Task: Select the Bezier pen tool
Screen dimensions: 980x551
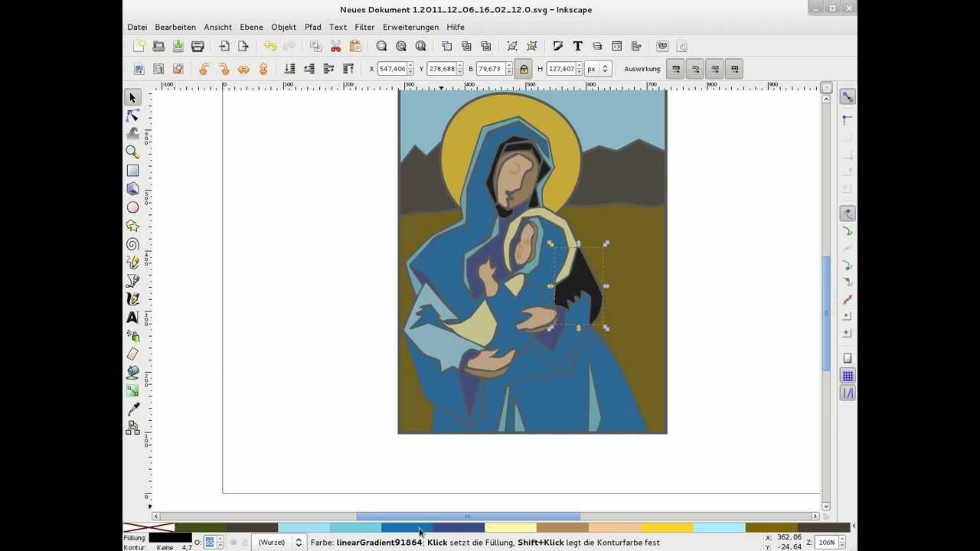Action: tap(132, 281)
